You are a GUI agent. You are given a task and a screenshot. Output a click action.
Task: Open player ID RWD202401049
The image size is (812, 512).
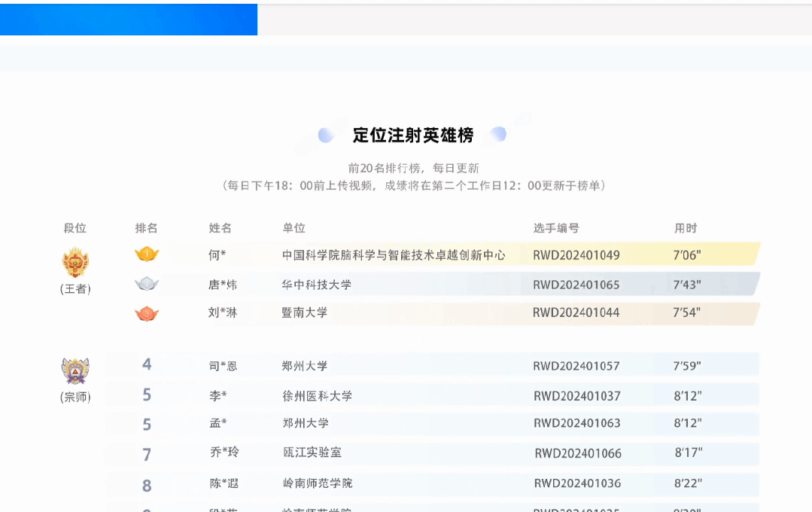tap(576, 255)
